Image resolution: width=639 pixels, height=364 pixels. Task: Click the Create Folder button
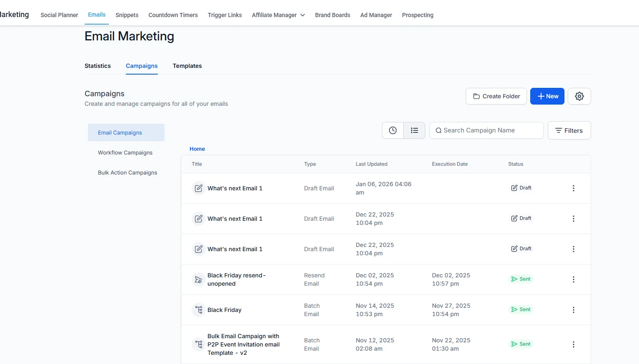(496, 96)
